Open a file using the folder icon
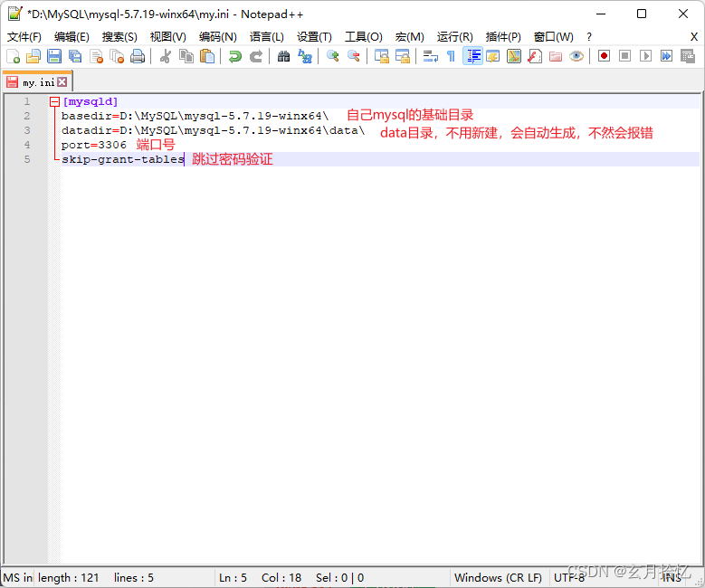The width and height of the screenshot is (705, 588). click(33, 56)
